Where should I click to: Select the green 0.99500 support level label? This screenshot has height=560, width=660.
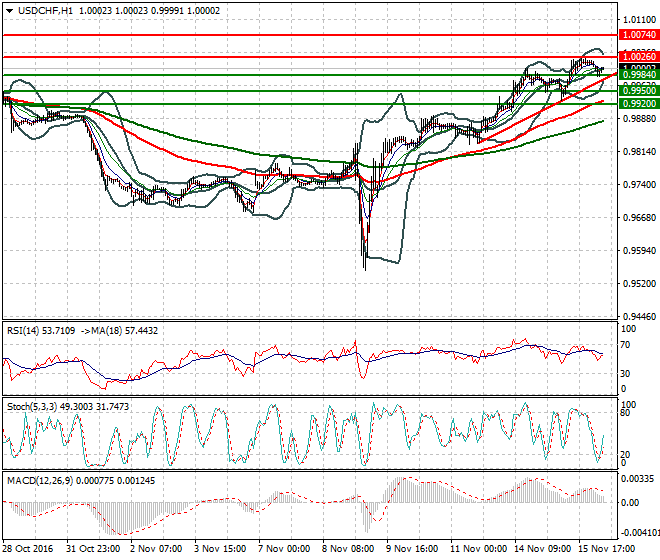pyautogui.click(x=638, y=91)
